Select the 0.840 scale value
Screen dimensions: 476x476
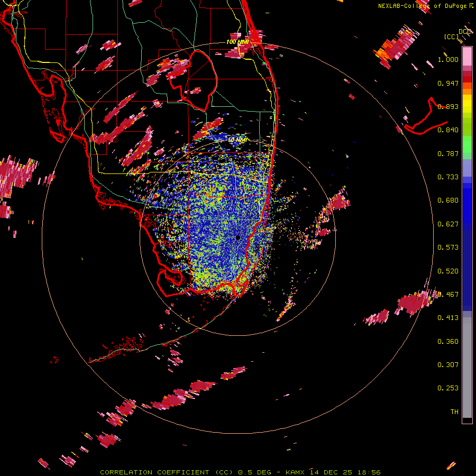[x=448, y=130]
